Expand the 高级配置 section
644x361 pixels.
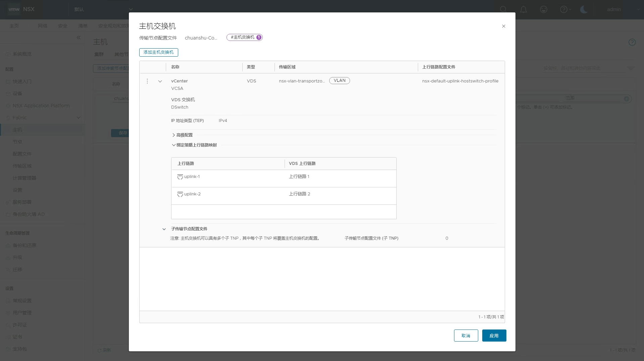point(174,135)
